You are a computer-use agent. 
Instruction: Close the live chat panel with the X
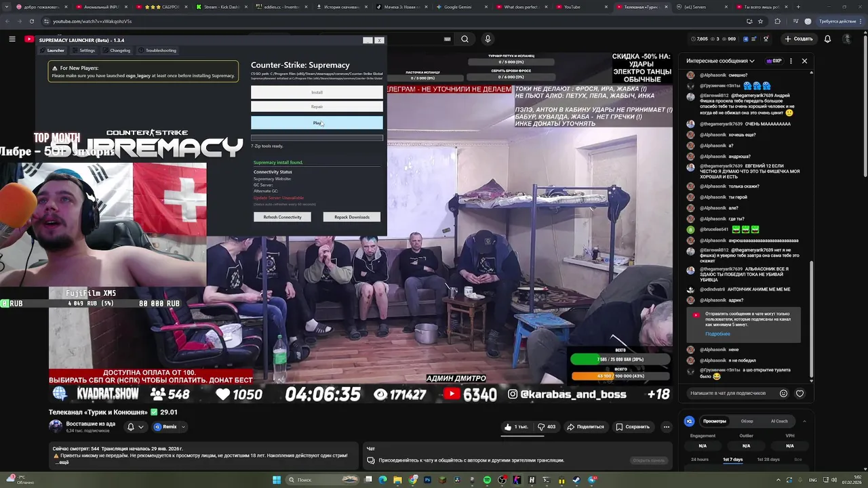804,61
